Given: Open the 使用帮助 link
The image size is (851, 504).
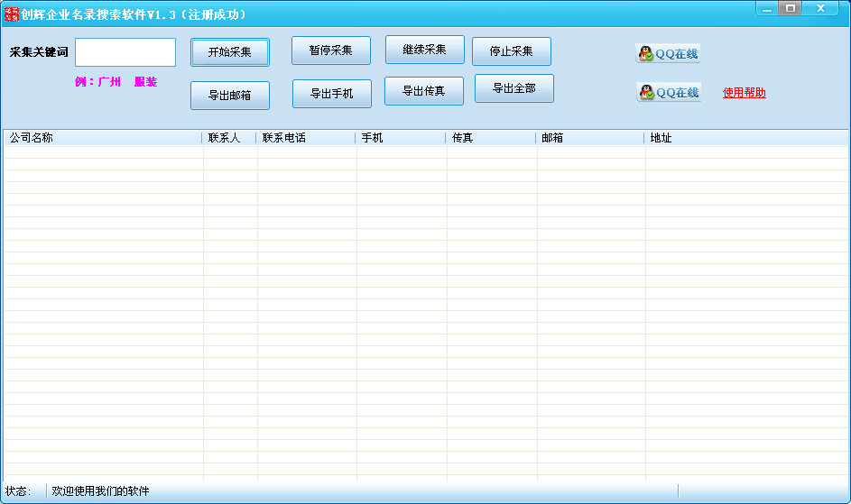Looking at the screenshot, I should (745, 92).
